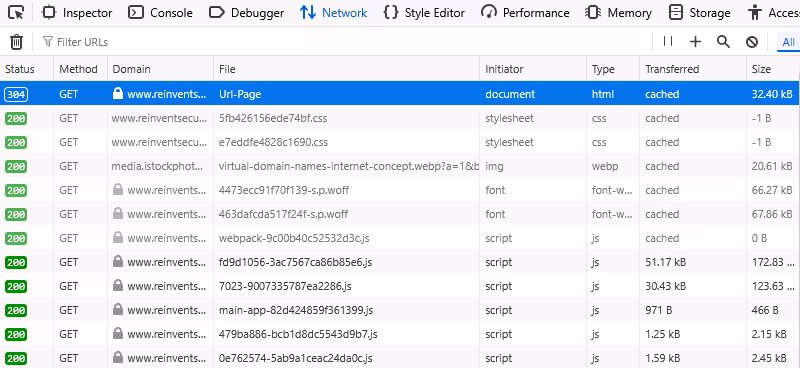Image resolution: width=800 pixels, height=368 pixels.
Task: Click the secure lock icon on Url-Page row
Action: [118, 93]
